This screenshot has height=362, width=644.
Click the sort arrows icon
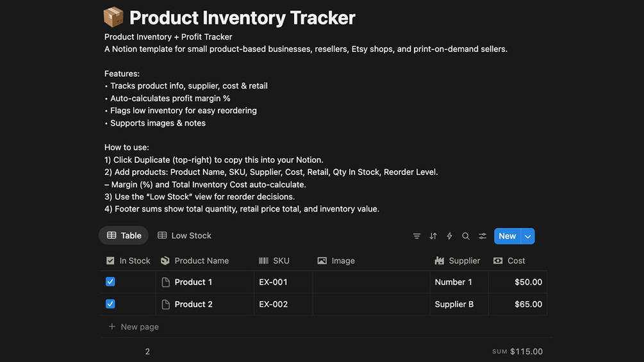click(433, 236)
